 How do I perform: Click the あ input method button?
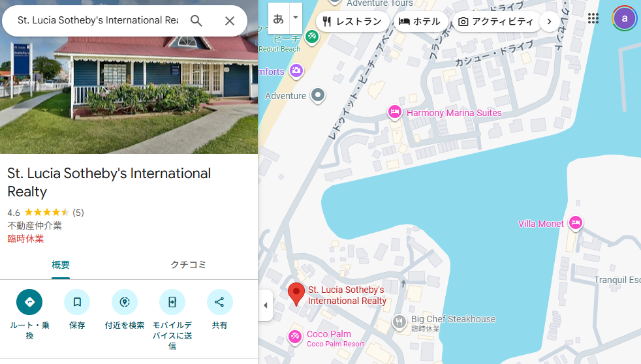[x=278, y=18]
